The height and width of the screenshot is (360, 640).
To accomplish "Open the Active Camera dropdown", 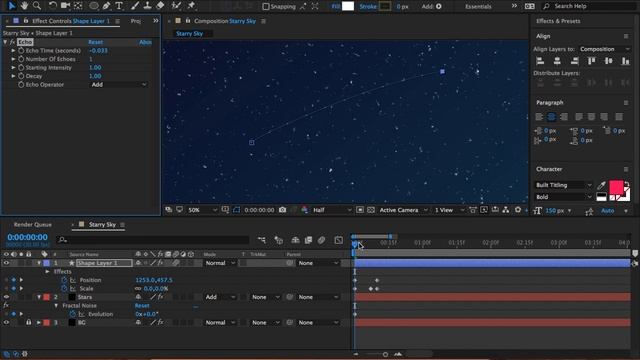I will pyautogui.click(x=403, y=210).
